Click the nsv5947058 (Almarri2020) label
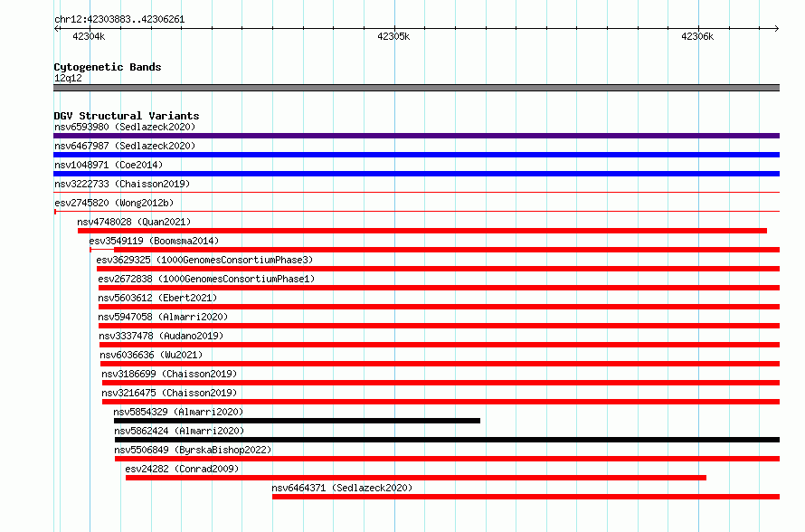 click(163, 317)
